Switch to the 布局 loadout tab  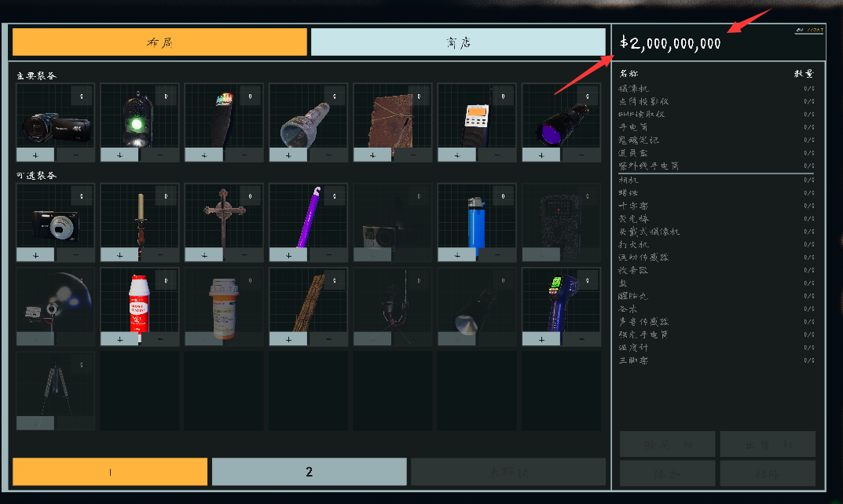coord(159,42)
